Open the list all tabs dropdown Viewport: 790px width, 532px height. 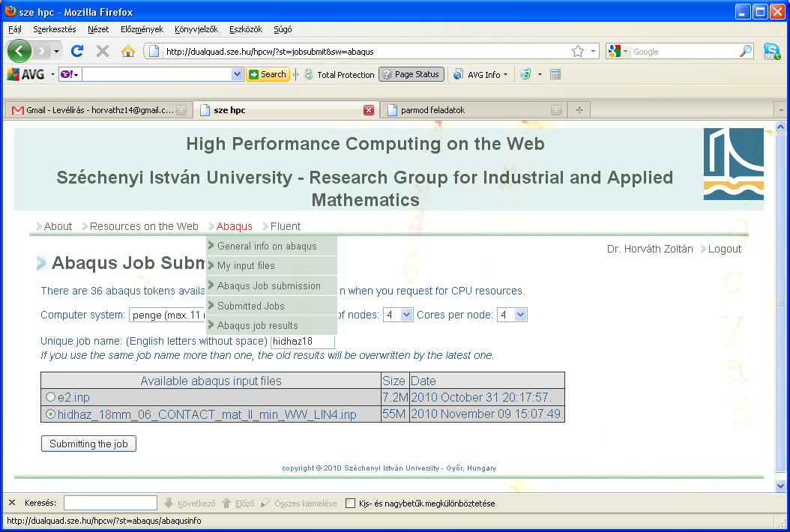pyautogui.click(x=781, y=110)
